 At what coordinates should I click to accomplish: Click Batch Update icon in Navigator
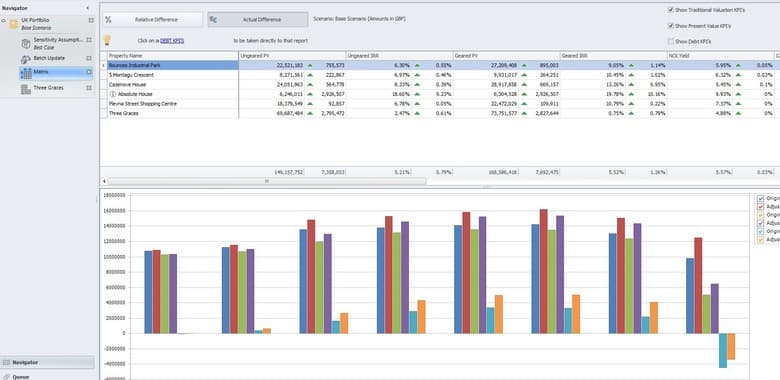pos(26,59)
